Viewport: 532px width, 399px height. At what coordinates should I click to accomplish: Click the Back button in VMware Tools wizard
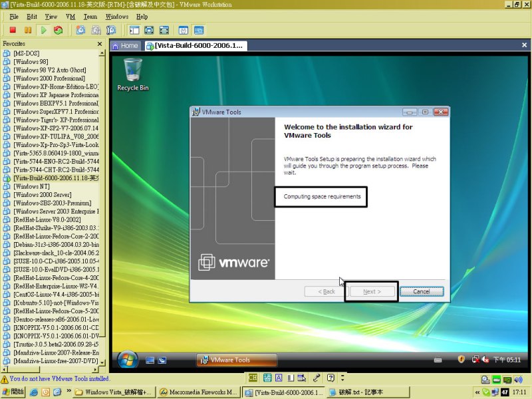pyautogui.click(x=327, y=291)
